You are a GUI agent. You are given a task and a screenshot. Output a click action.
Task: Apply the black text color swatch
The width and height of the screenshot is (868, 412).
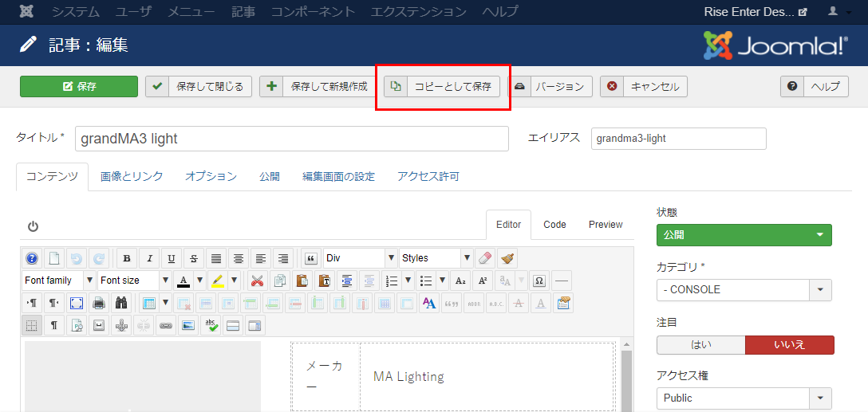pos(183,281)
